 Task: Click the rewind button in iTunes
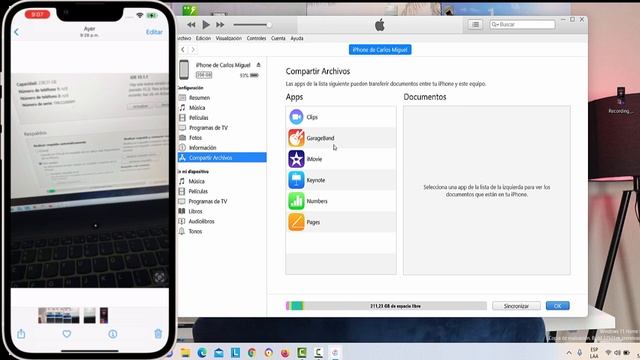click(191, 25)
